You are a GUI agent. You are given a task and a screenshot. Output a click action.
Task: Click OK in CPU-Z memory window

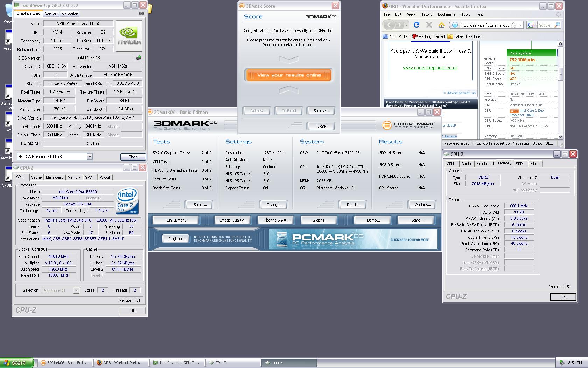pyautogui.click(x=563, y=297)
